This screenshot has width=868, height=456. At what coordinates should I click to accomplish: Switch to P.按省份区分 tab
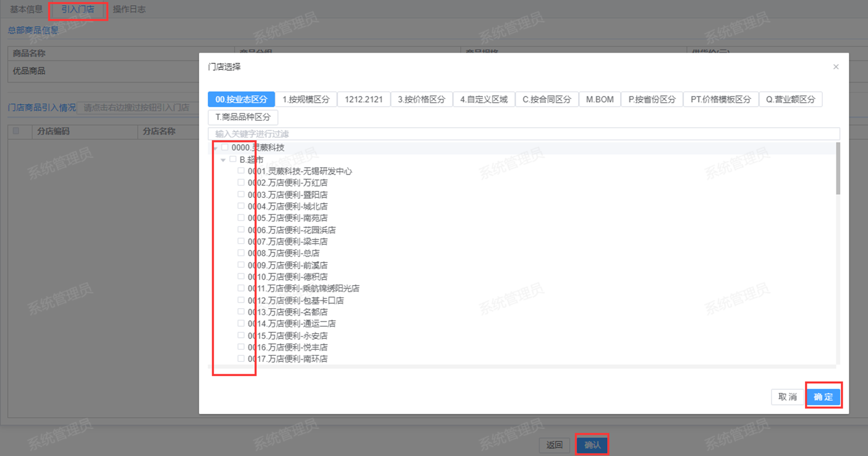click(x=652, y=99)
